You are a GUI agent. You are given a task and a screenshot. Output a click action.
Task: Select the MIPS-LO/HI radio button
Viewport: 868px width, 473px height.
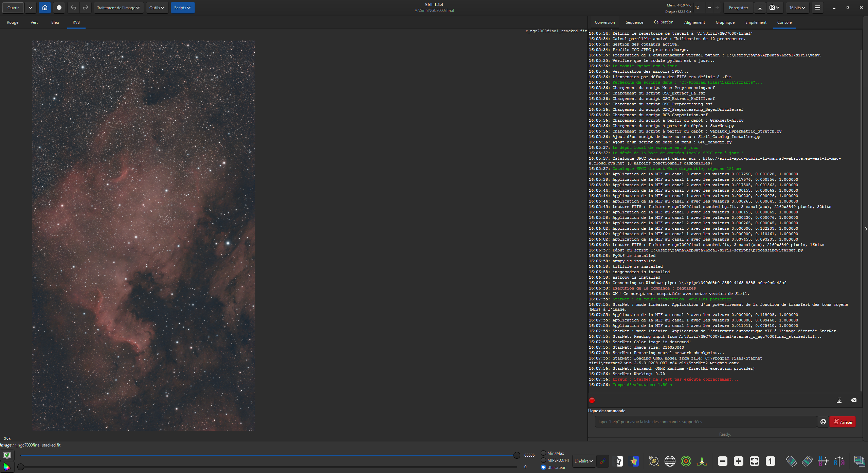click(x=543, y=460)
